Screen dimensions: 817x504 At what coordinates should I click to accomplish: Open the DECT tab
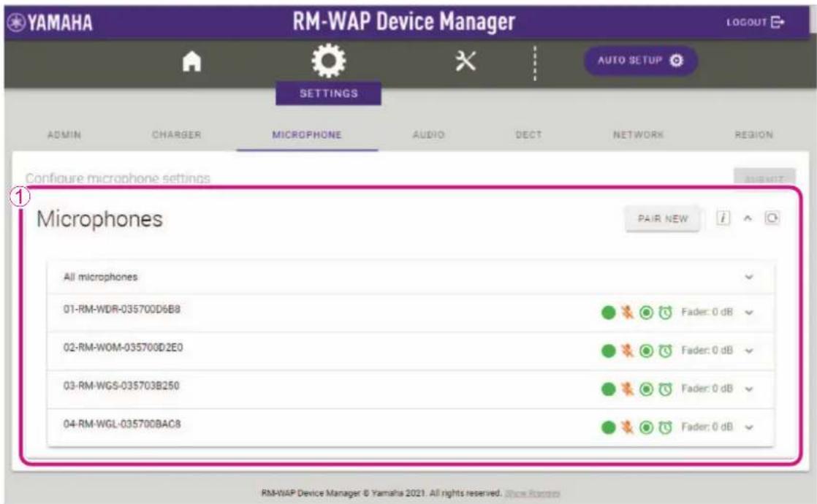pyautogui.click(x=529, y=135)
